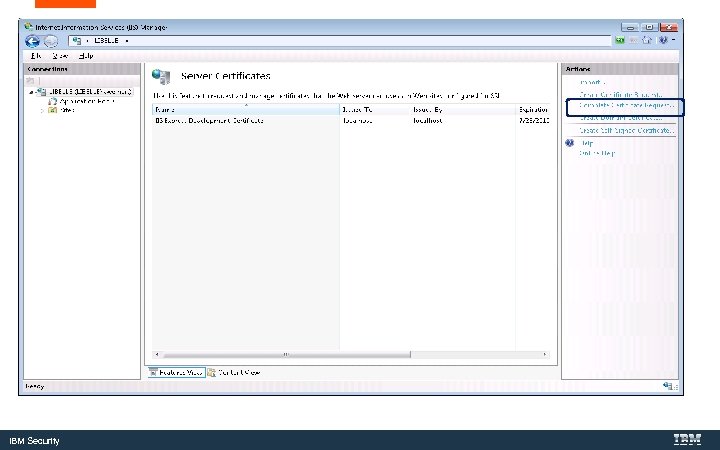Click the Content View tab icon
The width and height of the screenshot is (720, 450).
(x=212, y=372)
